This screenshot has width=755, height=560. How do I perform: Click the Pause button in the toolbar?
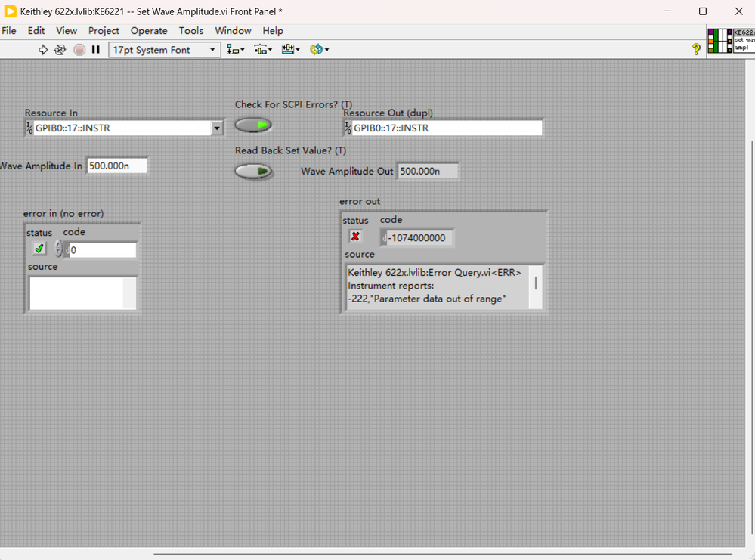tap(96, 50)
